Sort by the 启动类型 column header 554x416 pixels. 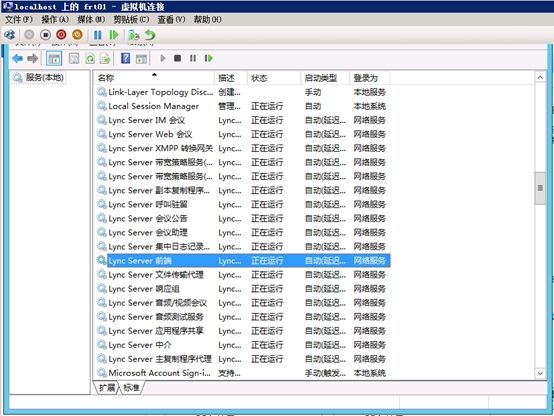tap(325, 78)
